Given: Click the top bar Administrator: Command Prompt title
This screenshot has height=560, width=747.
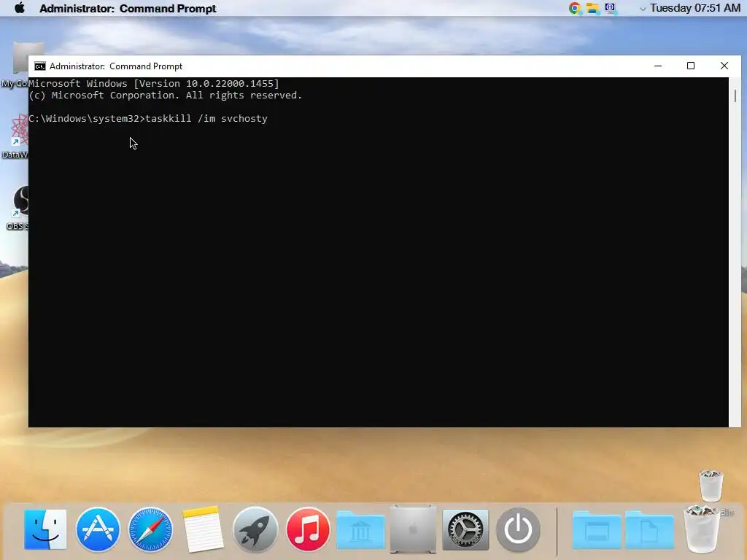Looking at the screenshot, I should click(x=128, y=9).
